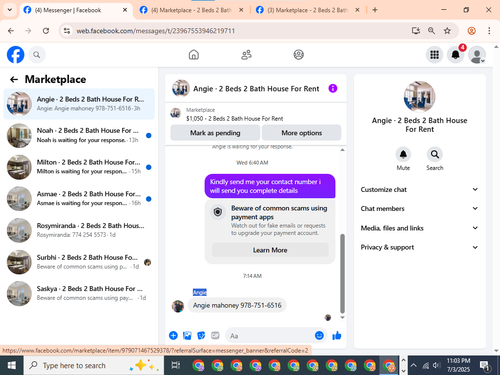Image resolution: width=500 pixels, height=375 pixels.
Task: Open volume speaker icon in system tray
Action: coord(436,365)
